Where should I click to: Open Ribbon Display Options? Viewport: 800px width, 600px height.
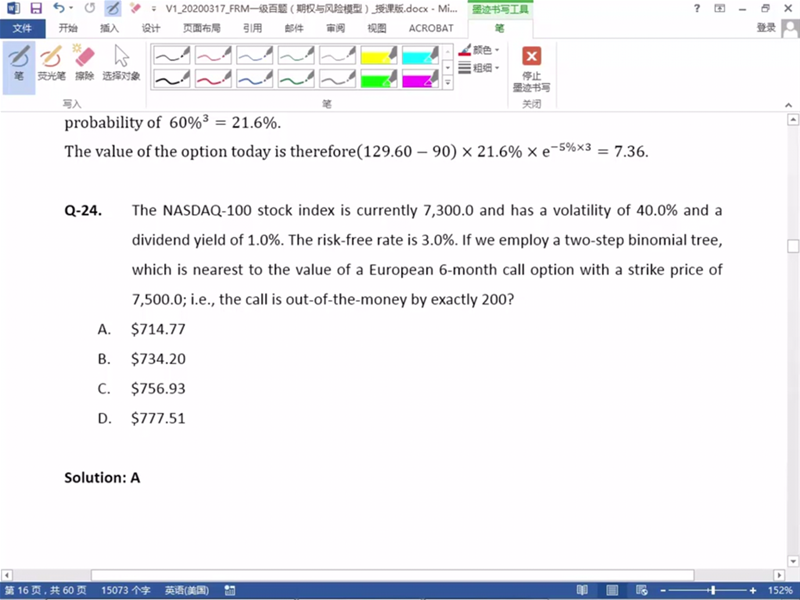click(x=719, y=8)
